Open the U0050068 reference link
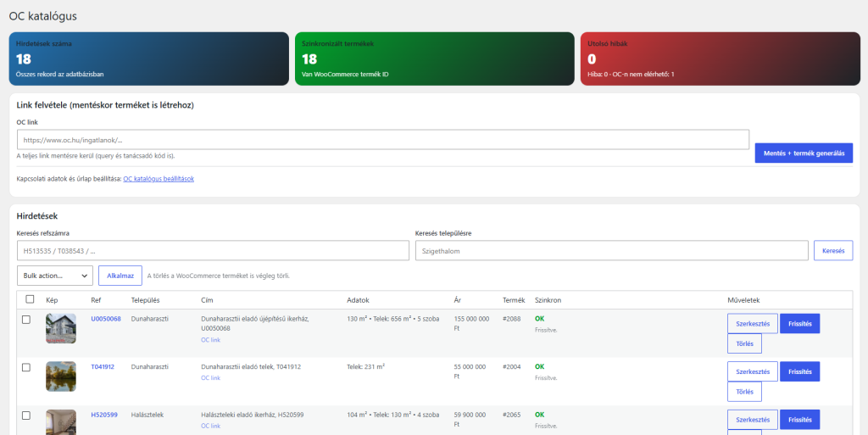Viewport: 868px width, 435px height. pos(106,320)
